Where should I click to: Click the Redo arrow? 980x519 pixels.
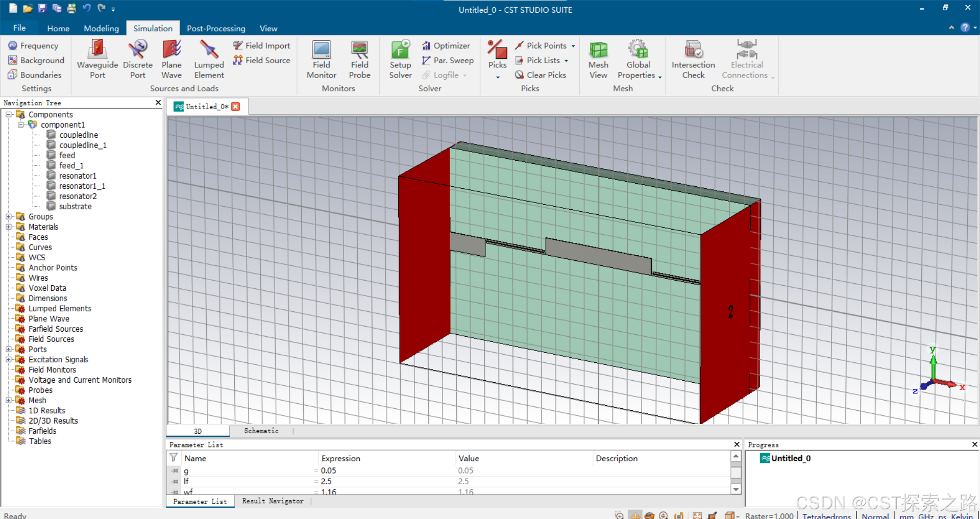[x=101, y=8]
